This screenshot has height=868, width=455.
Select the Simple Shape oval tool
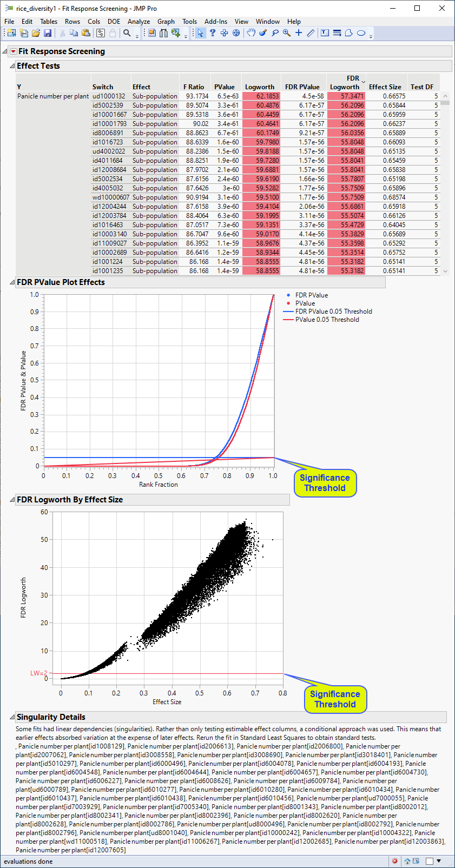361,33
